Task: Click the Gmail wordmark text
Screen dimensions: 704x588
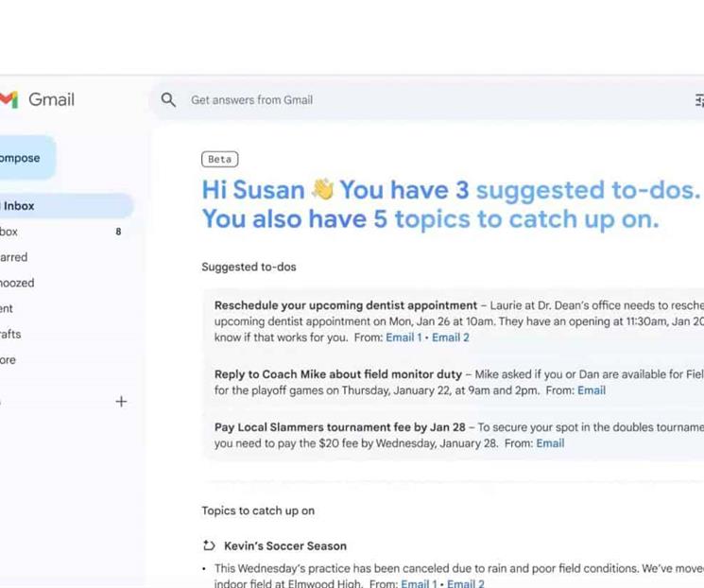Action: coord(52,99)
